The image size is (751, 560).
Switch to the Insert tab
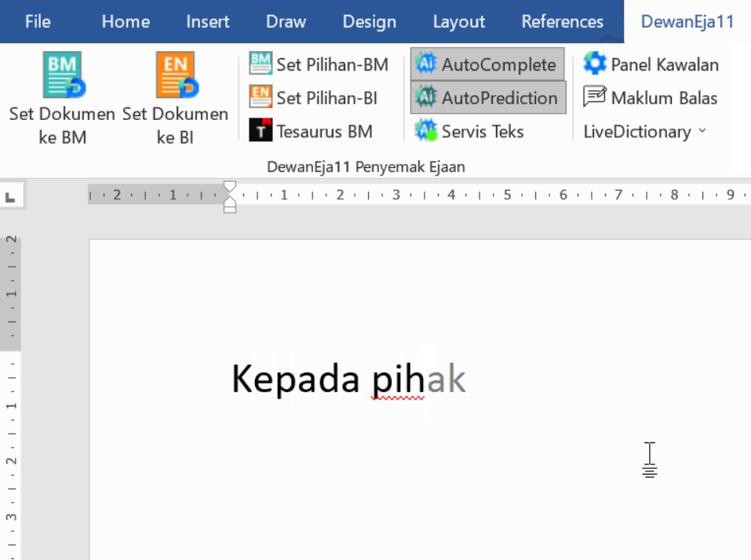click(x=208, y=21)
